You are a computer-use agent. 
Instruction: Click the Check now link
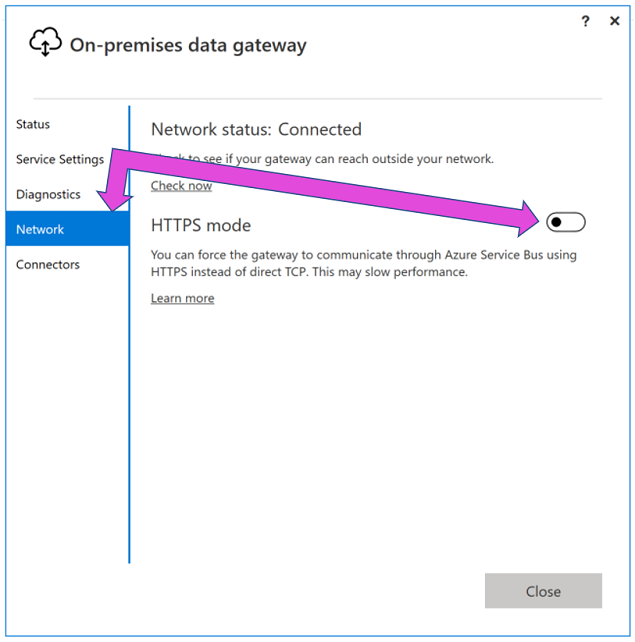point(181,186)
